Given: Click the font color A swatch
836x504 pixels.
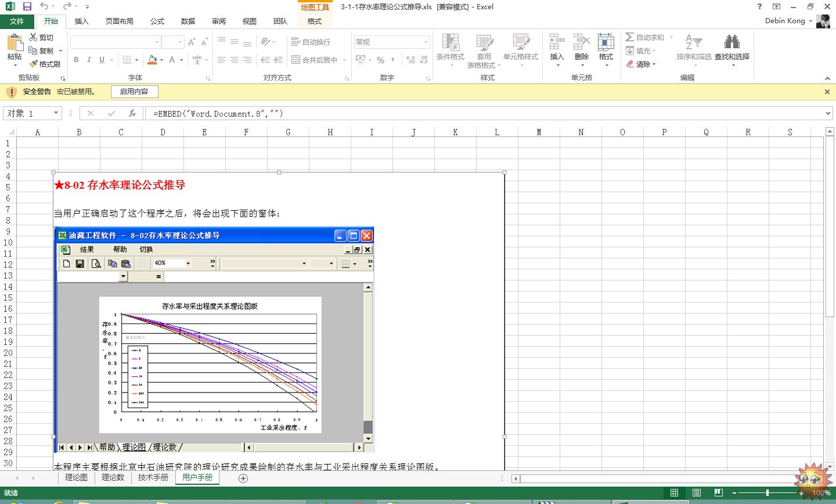Looking at the screenshot, I should (172, 60).
